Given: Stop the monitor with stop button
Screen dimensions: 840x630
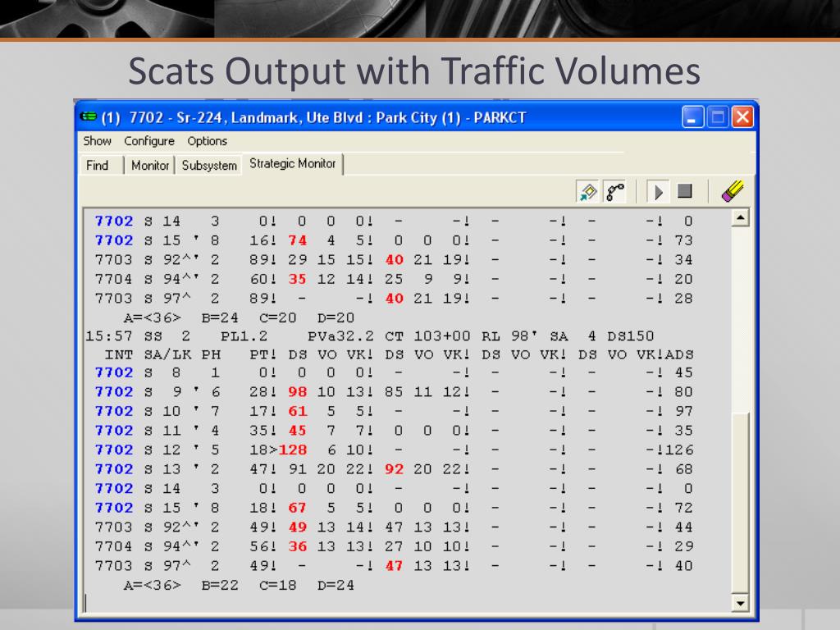Looking at the screenshot, I should [x=684, y=191].
